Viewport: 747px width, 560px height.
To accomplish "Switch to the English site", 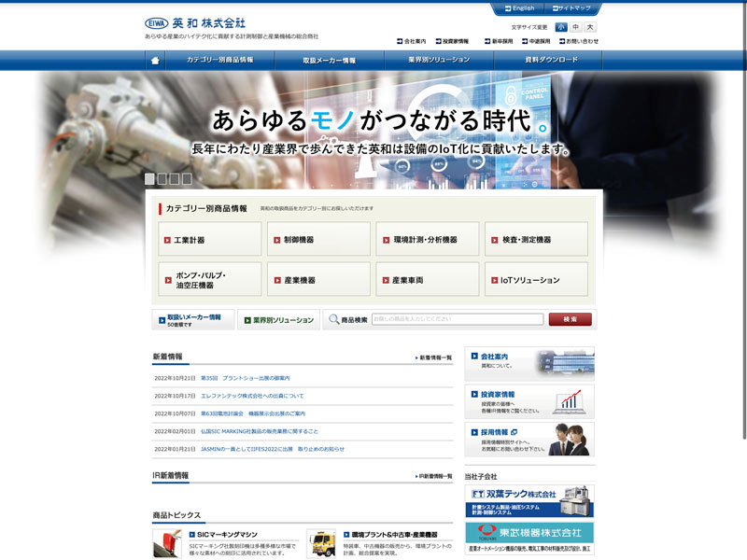I will tap(519, 7).
